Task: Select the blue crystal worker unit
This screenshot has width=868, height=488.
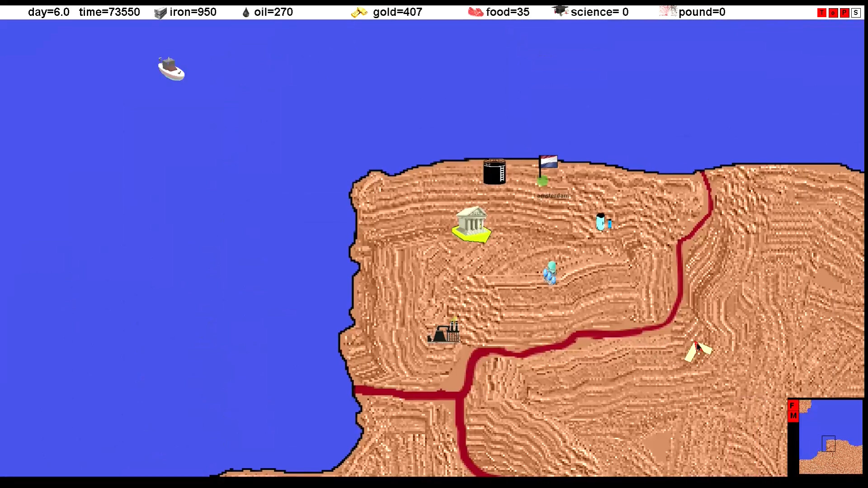Action: click(x=550, y=273)
